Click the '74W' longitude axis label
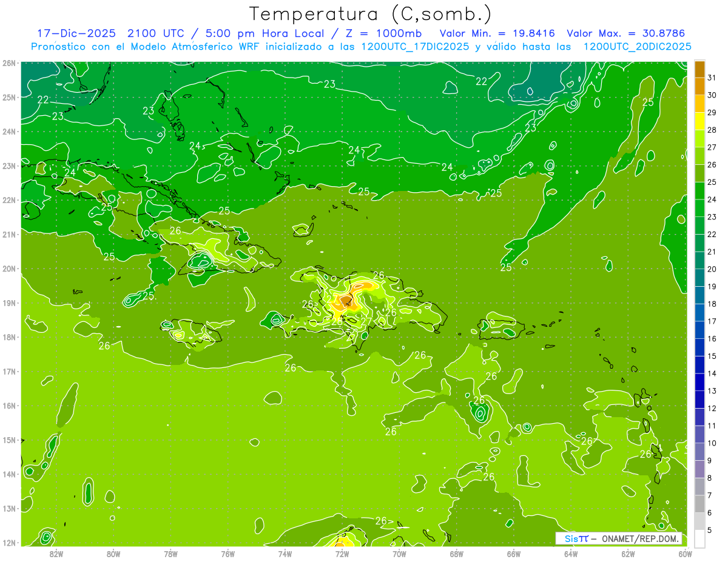The width and height of the screenshot is (728, 562). tap(285, 553)
